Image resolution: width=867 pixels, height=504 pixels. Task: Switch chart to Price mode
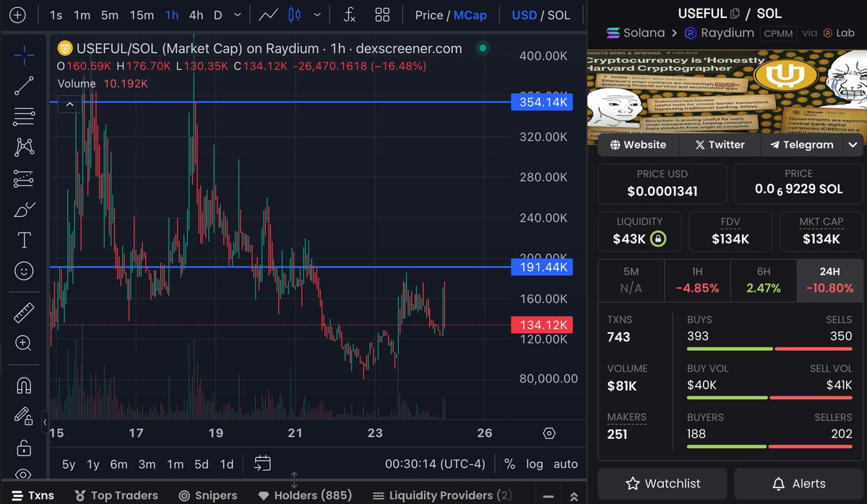tap(429, 15)
